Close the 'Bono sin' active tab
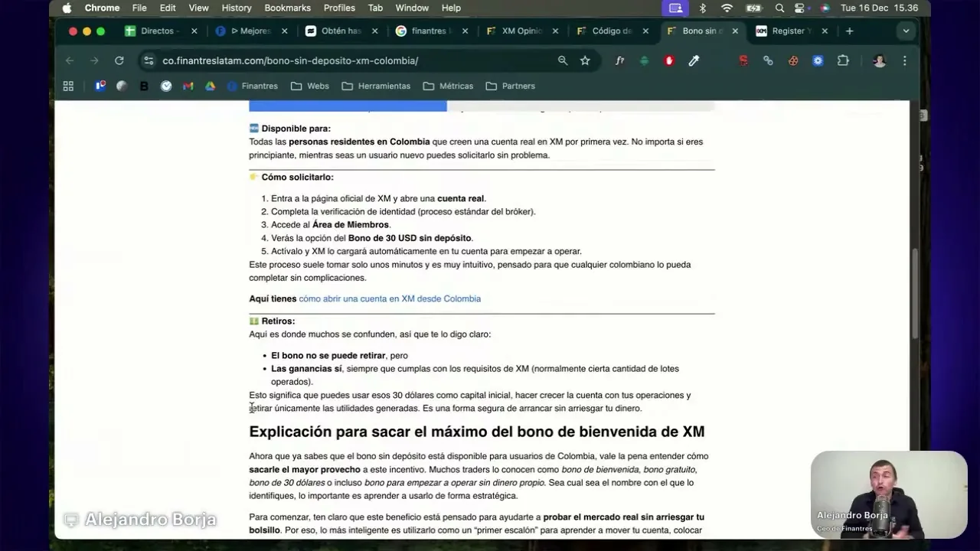 (736, 31)
